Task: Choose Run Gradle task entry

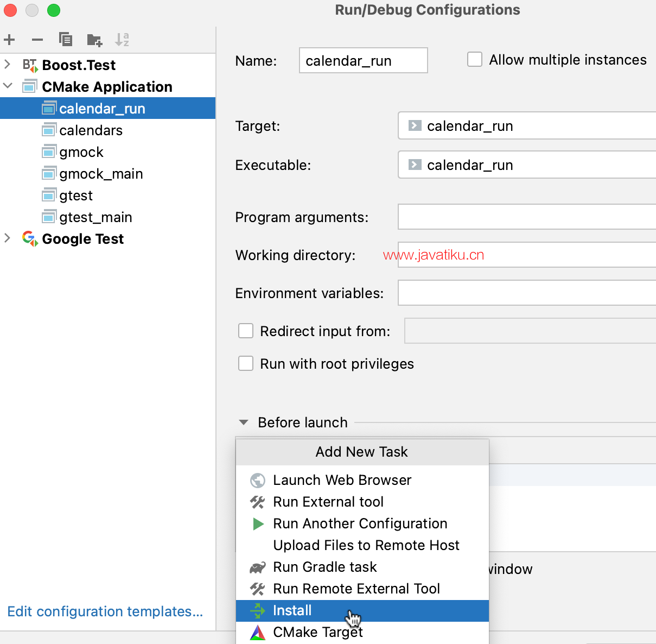Action: coord(362,567)
